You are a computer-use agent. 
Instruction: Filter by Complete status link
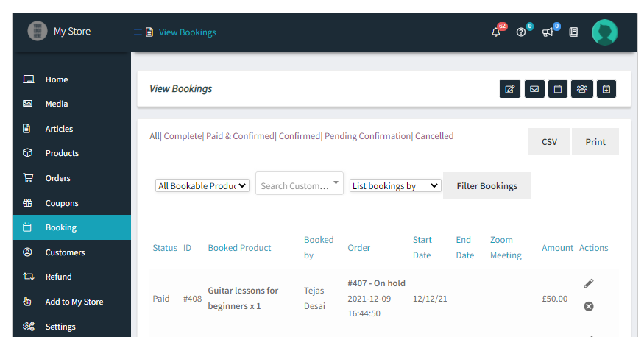[x=183, y=136]
